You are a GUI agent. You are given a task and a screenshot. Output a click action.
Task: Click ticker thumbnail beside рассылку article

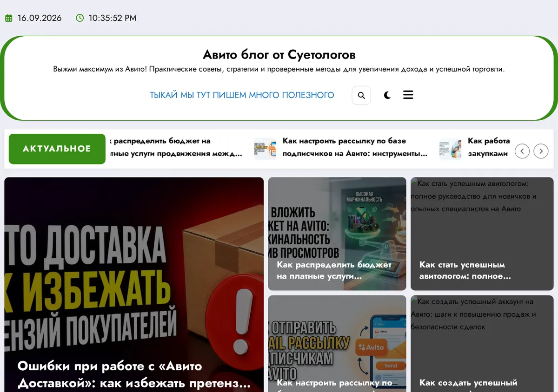point(265,149)
